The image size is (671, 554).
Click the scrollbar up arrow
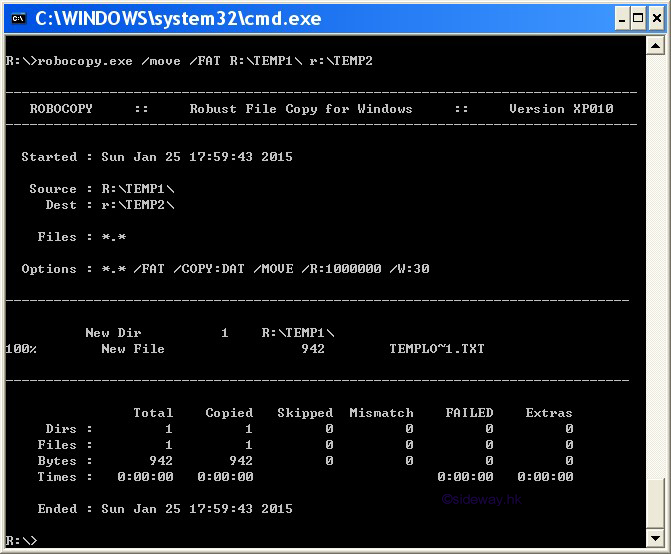tap(656, 48)
